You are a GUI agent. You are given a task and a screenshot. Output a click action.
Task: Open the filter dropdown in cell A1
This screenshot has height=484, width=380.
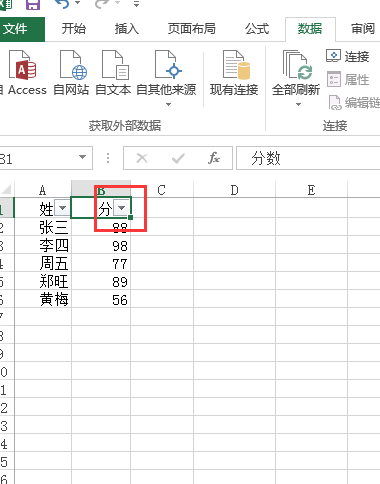coord(62,208)
